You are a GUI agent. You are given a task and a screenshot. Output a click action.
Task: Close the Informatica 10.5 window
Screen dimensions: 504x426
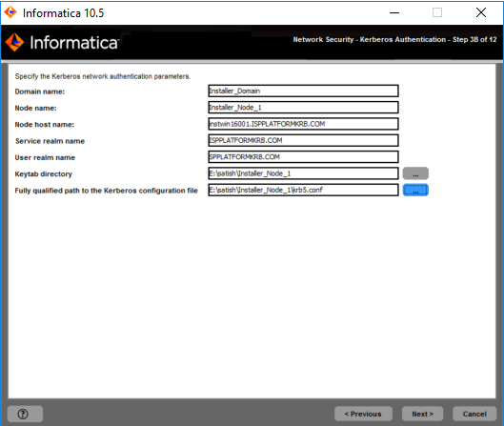click(481, 12)
